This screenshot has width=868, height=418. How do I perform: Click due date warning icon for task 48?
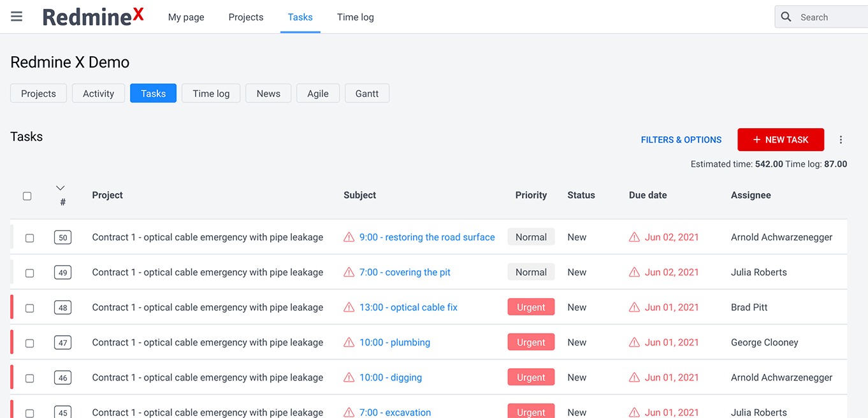[x=634, y=307]
